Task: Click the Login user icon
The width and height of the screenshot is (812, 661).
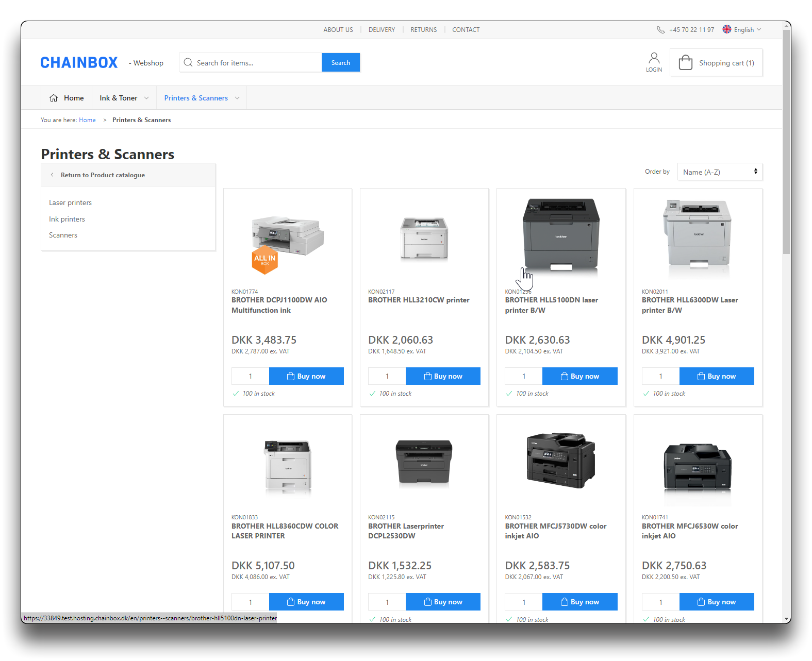Action: pyautogui.click(x=654, y=58)
